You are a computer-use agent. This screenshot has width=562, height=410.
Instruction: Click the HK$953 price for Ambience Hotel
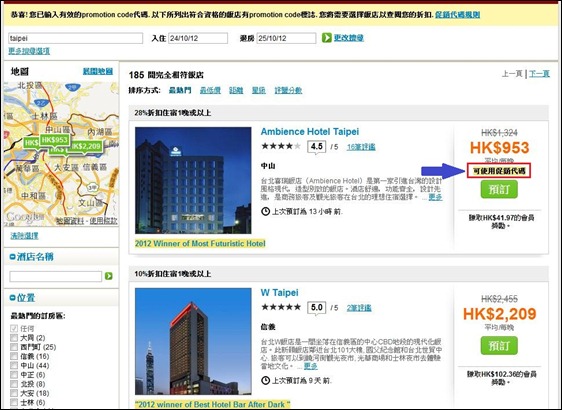(x=499, y=148)
